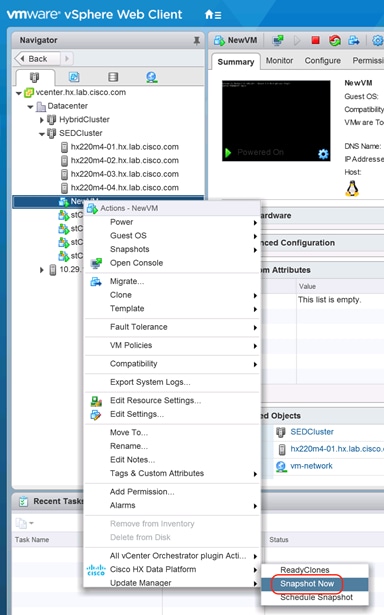384x615 pixels.
Task: Open Networking navigator tab
Action: 151,77
